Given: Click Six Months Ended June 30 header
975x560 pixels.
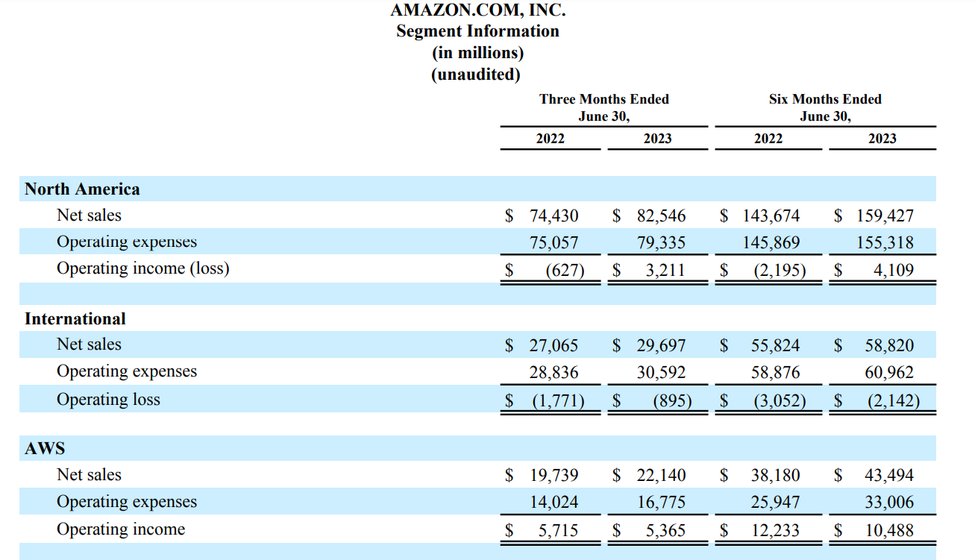Looking at the screenshot, I should click(x=825, y=107).
